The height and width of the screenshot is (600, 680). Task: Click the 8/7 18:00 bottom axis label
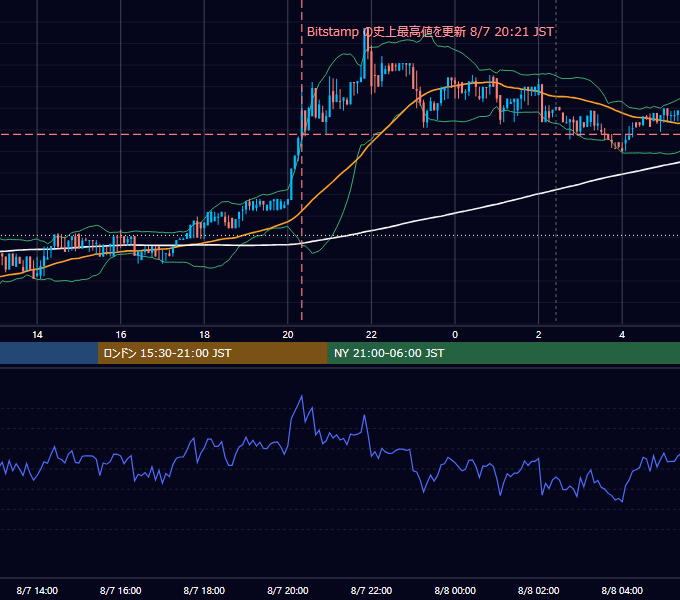click(x=204, y=590)
